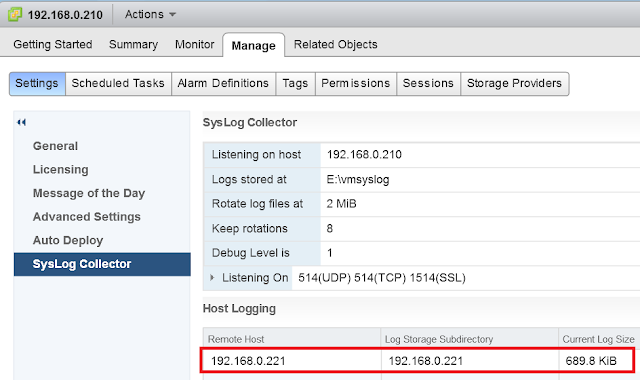View the Sessions section
This screenshot has width=640, height=380.
click(x=428, y=84)
